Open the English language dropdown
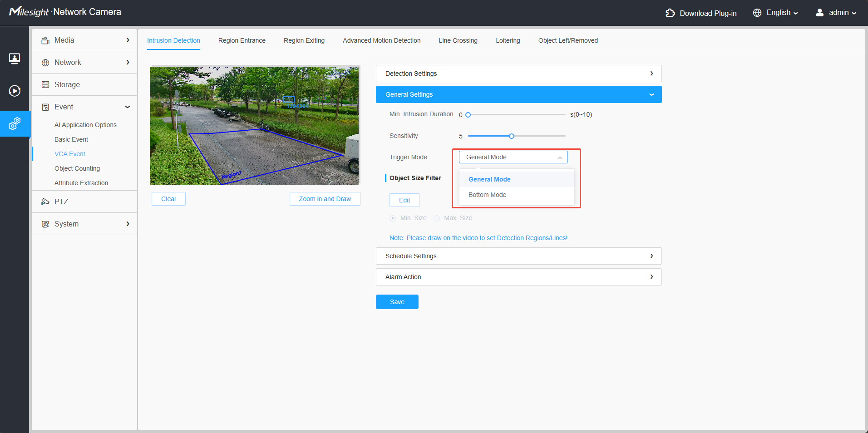Screen dimensions: 868x433 [x=782, y=13]
